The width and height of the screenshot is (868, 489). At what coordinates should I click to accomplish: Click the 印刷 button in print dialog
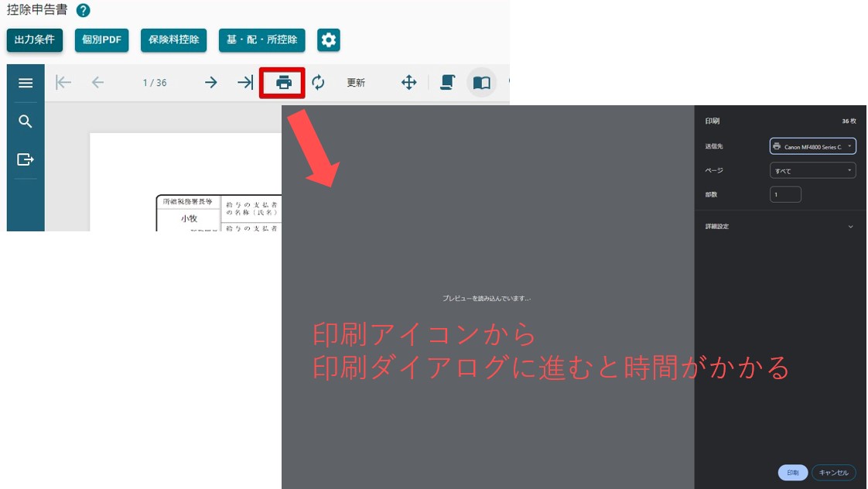(793, 473)
